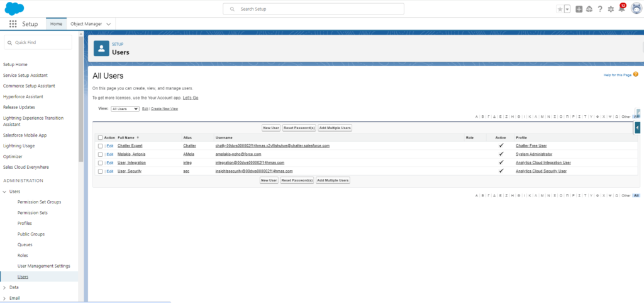Click the amelakis username link
The height and width of the screenshot is (303, 644).
pos(238,154)
